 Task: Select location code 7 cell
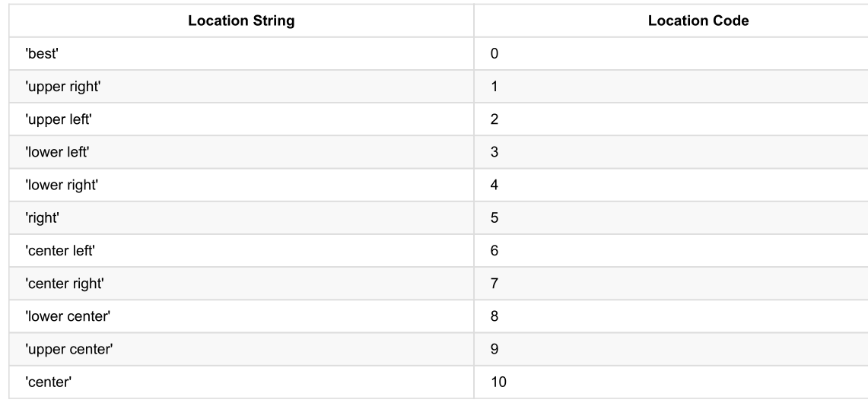tap(494, 283)
